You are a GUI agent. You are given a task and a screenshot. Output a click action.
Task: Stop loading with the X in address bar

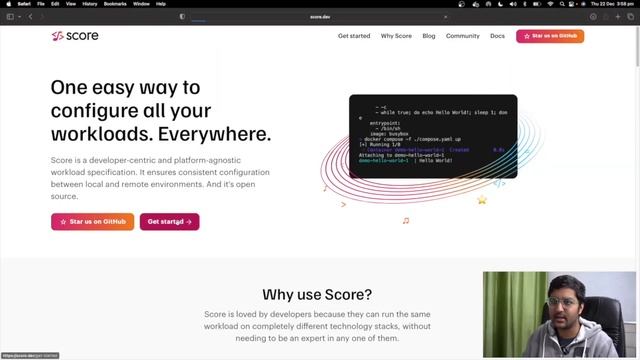(x=445, y=17)
